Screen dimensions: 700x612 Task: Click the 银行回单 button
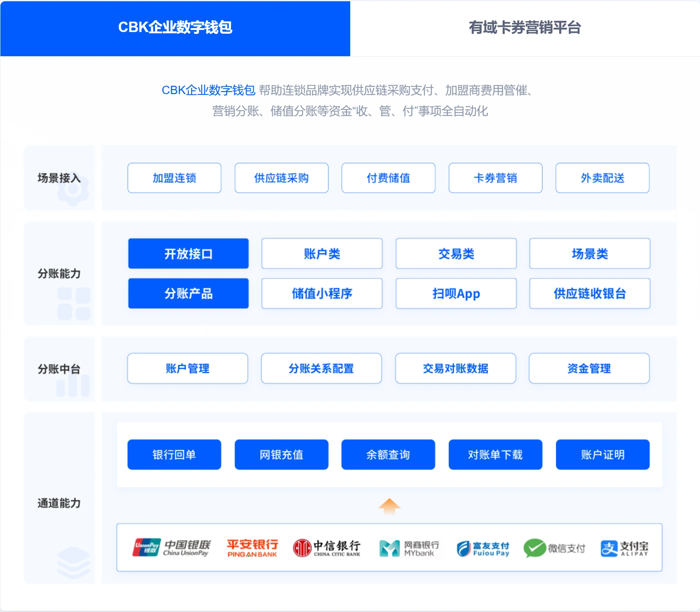174,455
